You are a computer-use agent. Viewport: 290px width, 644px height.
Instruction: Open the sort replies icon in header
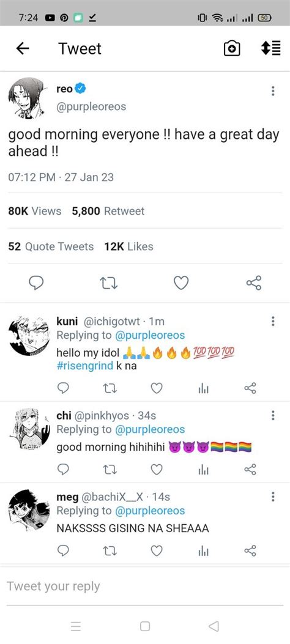coord(271,48)
